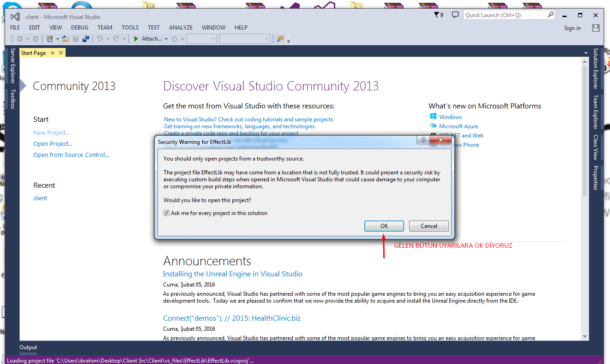Image resolution: width=610 pixels, height=364 pixels.
Task: Click the Undo arrow icon
Action: [100, 39]
